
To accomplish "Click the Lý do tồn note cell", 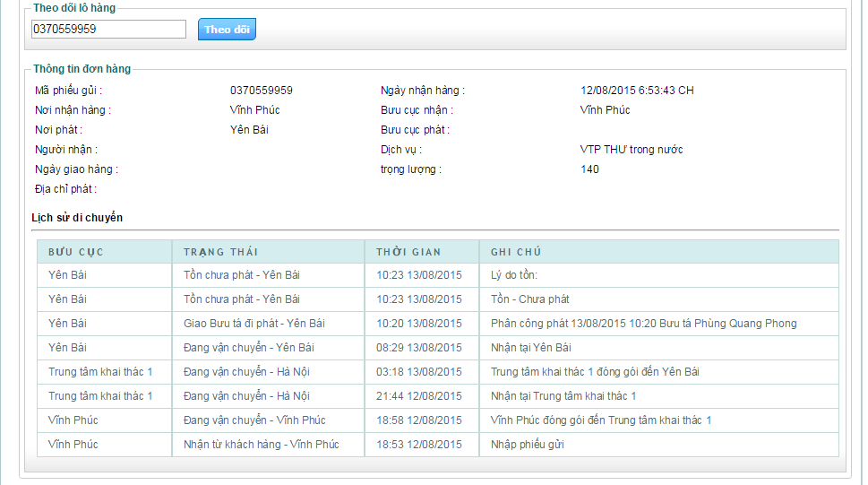I will click(519, 275).
